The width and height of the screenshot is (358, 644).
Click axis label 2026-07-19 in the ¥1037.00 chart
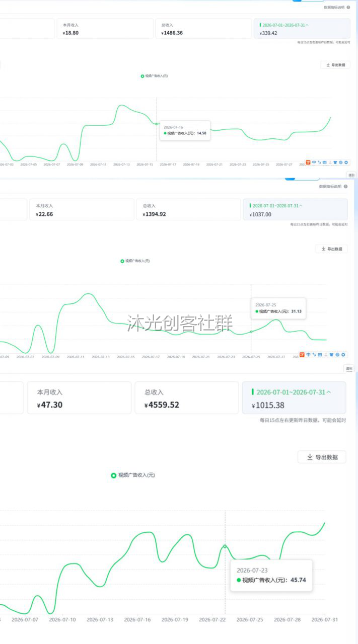pyautogui.click(x=176, y=357)
